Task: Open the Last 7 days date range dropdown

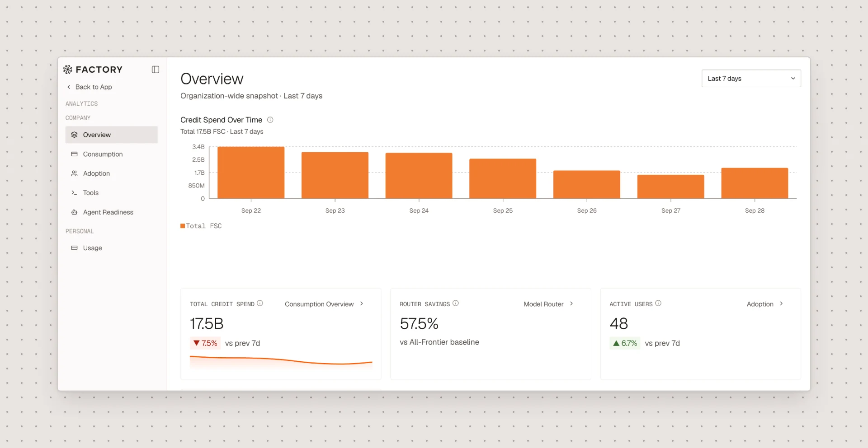Action: [751, 79]
